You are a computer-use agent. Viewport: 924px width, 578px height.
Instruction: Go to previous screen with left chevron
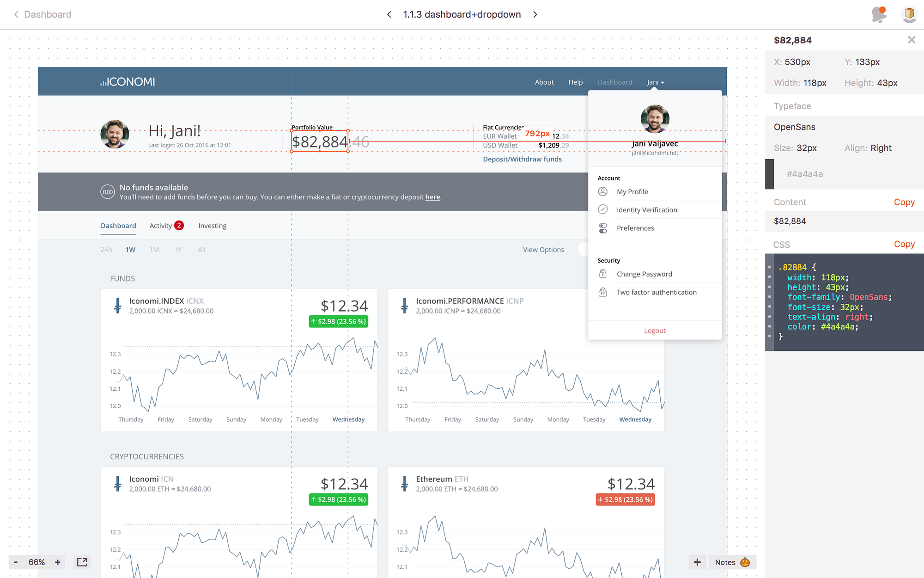pyautogui.click(x=389, y=14)
